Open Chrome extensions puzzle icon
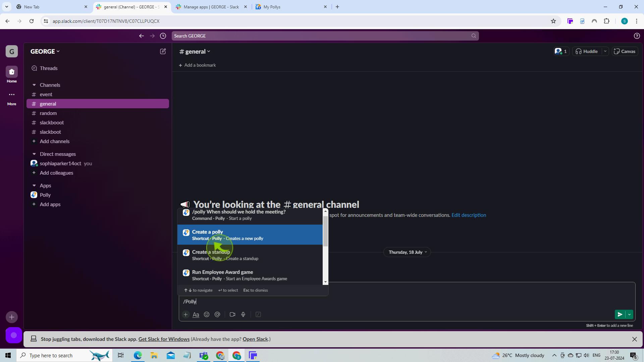 [606, 21]
